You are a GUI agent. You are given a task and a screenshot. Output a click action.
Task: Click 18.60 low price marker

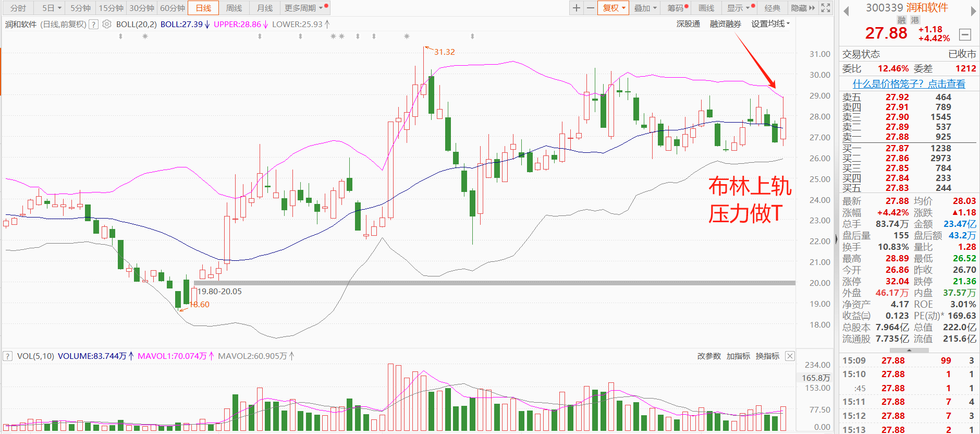pyautogui.click(x=199, y=305)
